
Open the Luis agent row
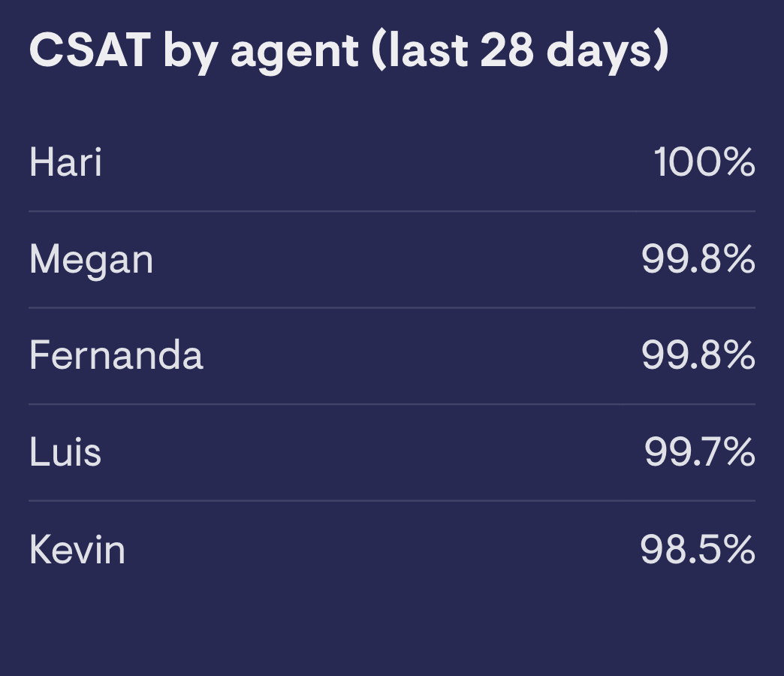(x=392, y=452)
